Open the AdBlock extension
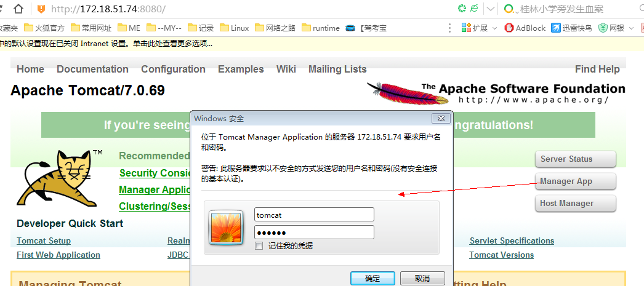644x286 pixels. [525, 28]
